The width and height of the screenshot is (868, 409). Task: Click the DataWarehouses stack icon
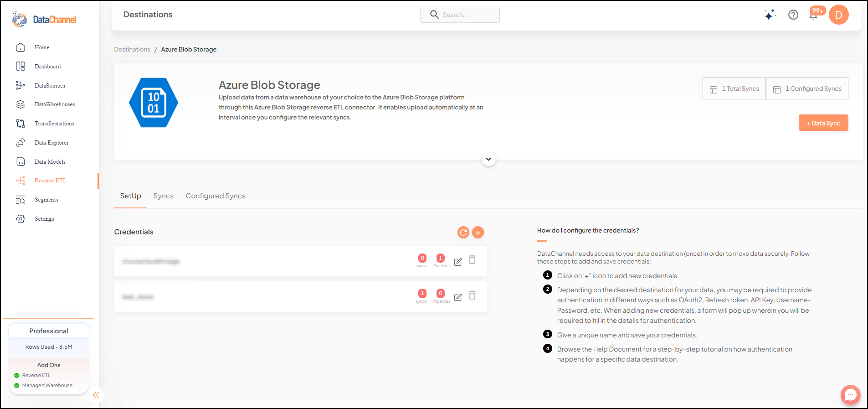(21, 104)
